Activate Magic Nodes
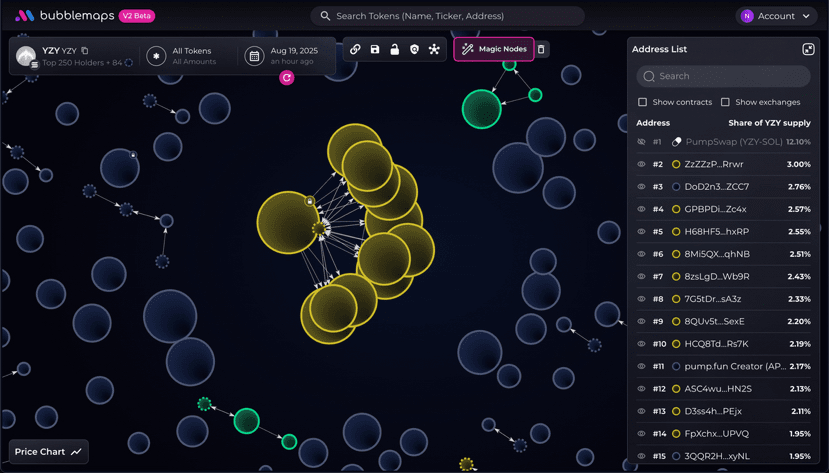The width and height of the screenshot is (829, 473). [494, 49]
